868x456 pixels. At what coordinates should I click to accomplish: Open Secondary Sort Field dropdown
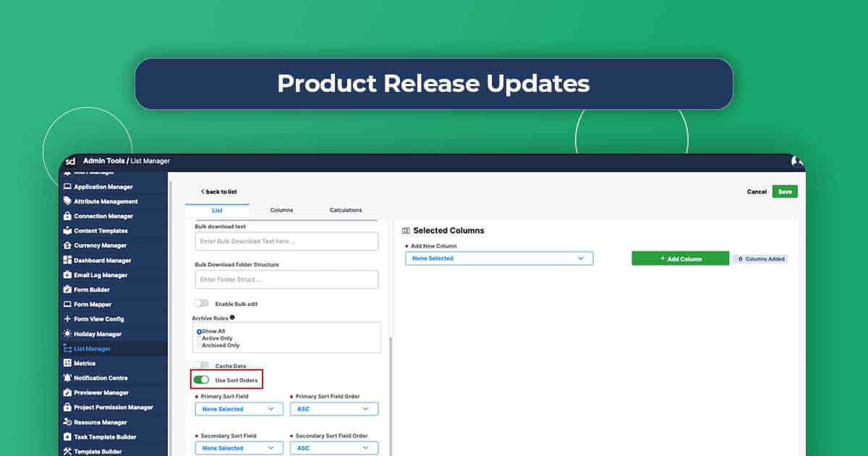point(239,448)
